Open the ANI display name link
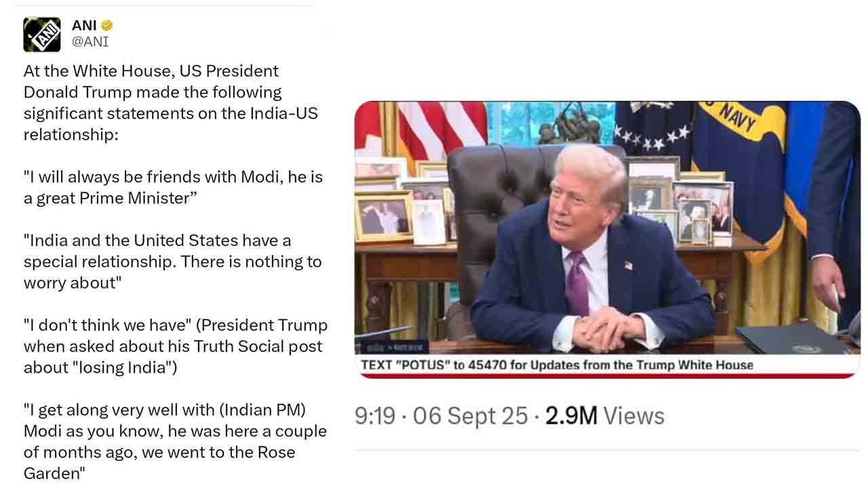Viewport: 868px width, 488px height. pyautogui.click(x=84, y=26)
